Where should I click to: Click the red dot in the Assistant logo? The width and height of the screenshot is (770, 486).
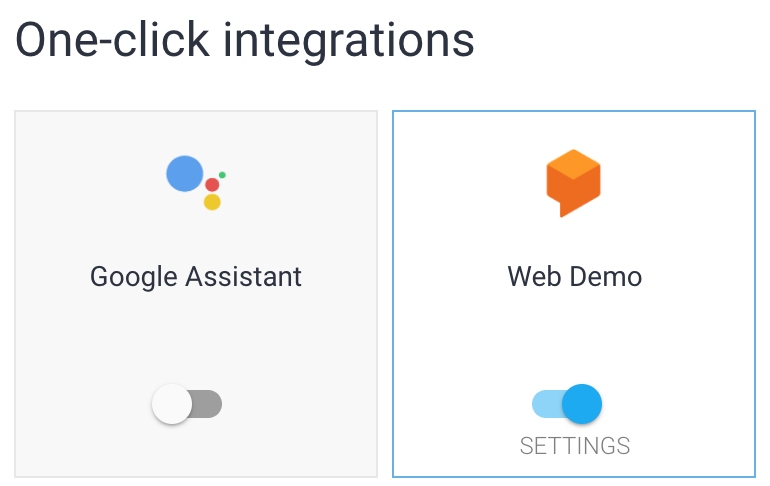(212, 185)
